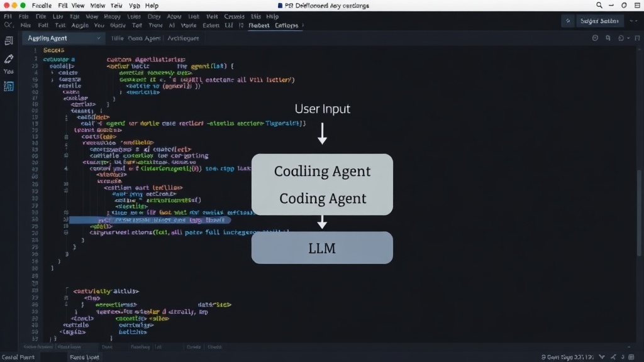Open the 'Focdle' application menu
This screenshot has height=362, width=644.
coord(42,6)
